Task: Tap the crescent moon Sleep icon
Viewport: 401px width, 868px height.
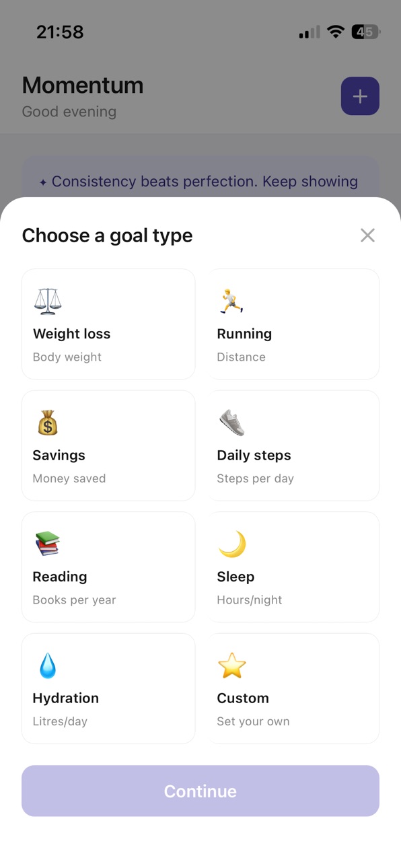Action: click(x=232, y=544)
